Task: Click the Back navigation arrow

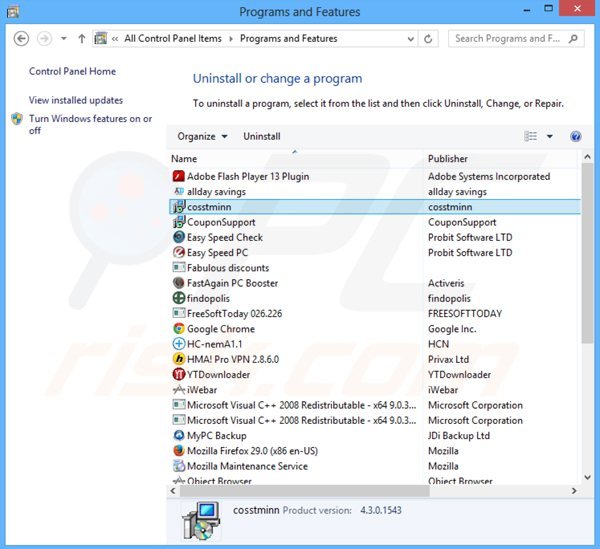Action: tap(21, 39)
